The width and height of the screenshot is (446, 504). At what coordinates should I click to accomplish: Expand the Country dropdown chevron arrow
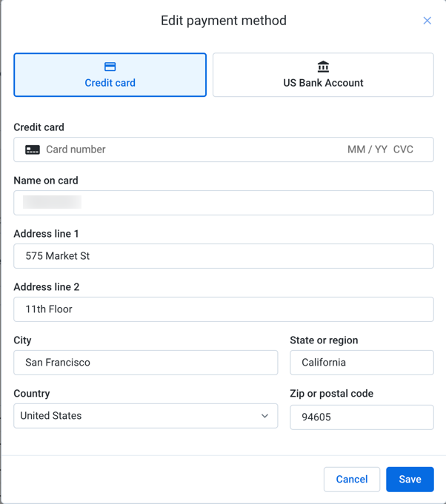pos(264,416)
